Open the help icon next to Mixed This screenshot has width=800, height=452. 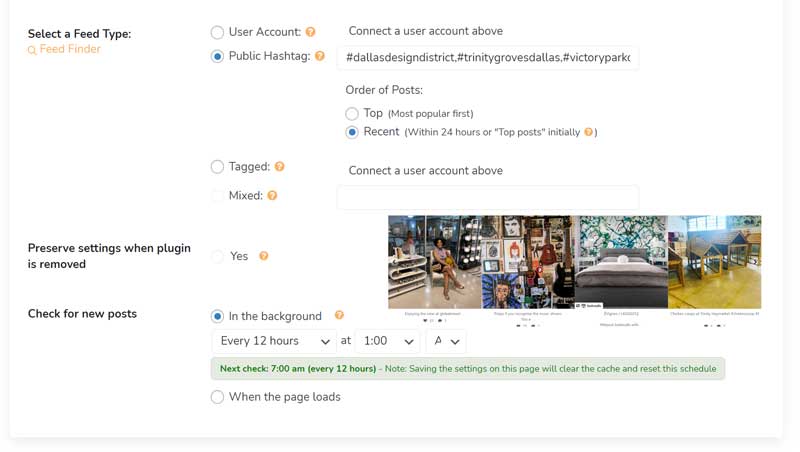pyautogui.click(x=272, y=195)
